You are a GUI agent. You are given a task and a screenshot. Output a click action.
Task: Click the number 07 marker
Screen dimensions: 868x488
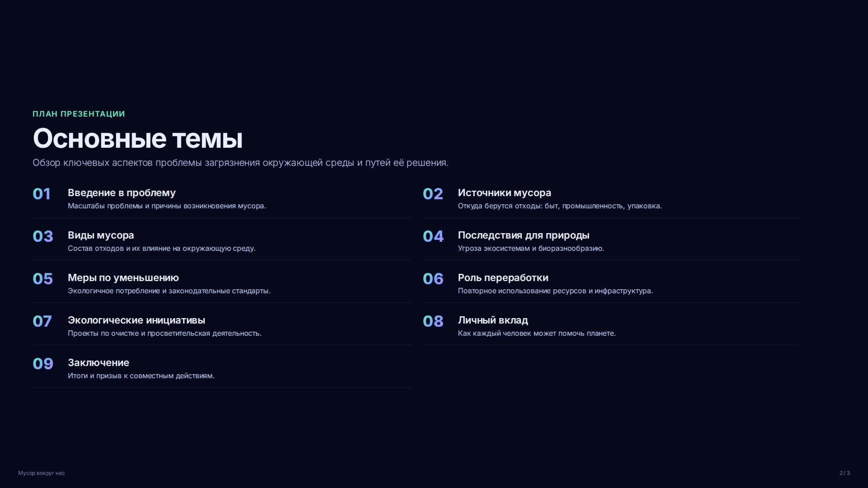(42, 321)
